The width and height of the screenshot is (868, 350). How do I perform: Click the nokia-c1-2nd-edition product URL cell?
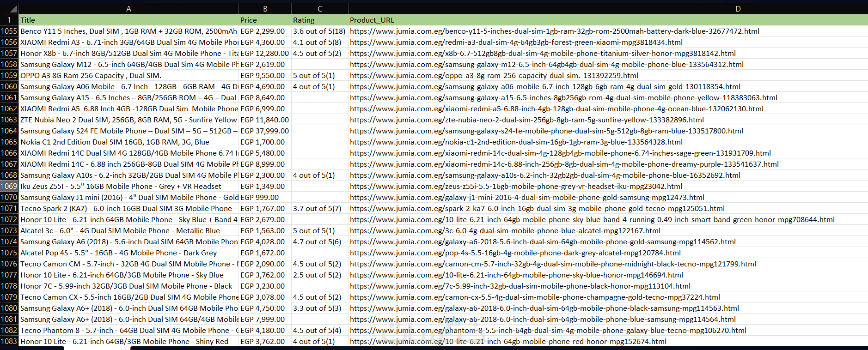tap(608, 142)
